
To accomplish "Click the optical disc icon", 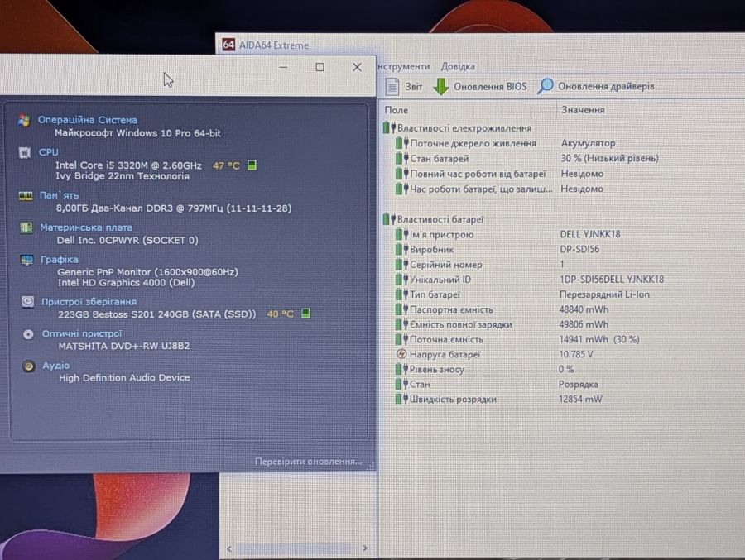I will (28, 334).
